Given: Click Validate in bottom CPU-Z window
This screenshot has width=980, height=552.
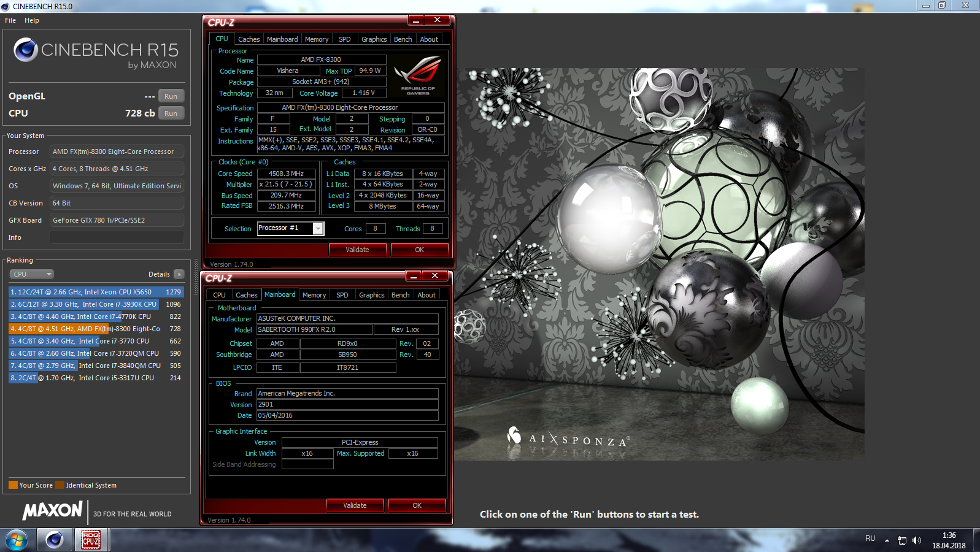Looking at the screenshot, I should click(x=355, y=505).
